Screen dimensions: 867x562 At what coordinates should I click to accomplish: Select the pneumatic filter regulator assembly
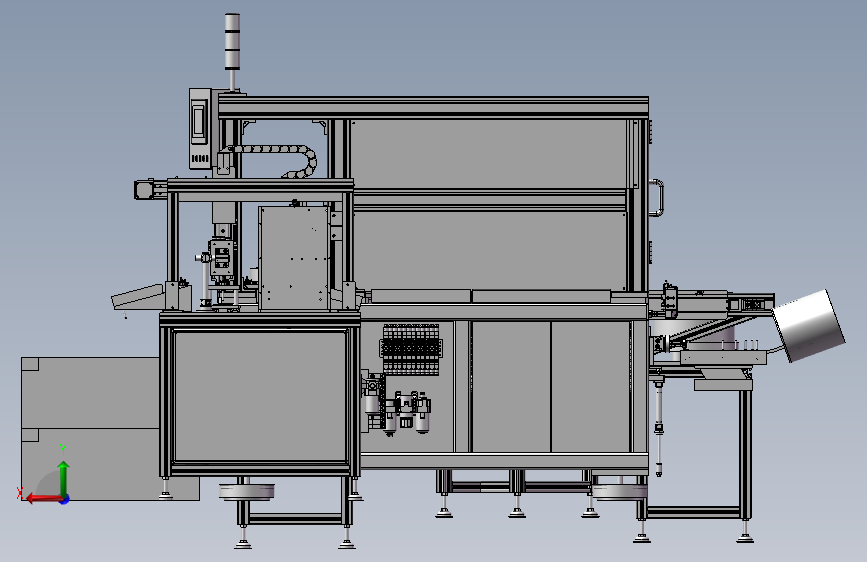tap(408, 413)
